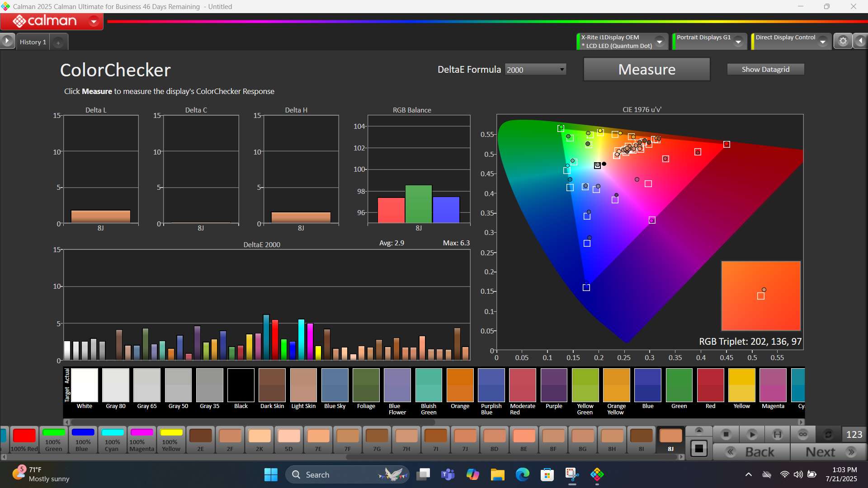The width and height of the screenshot is (868, 488).
Task: Select the 2K patch in the strip
Action: pos(259,440)
